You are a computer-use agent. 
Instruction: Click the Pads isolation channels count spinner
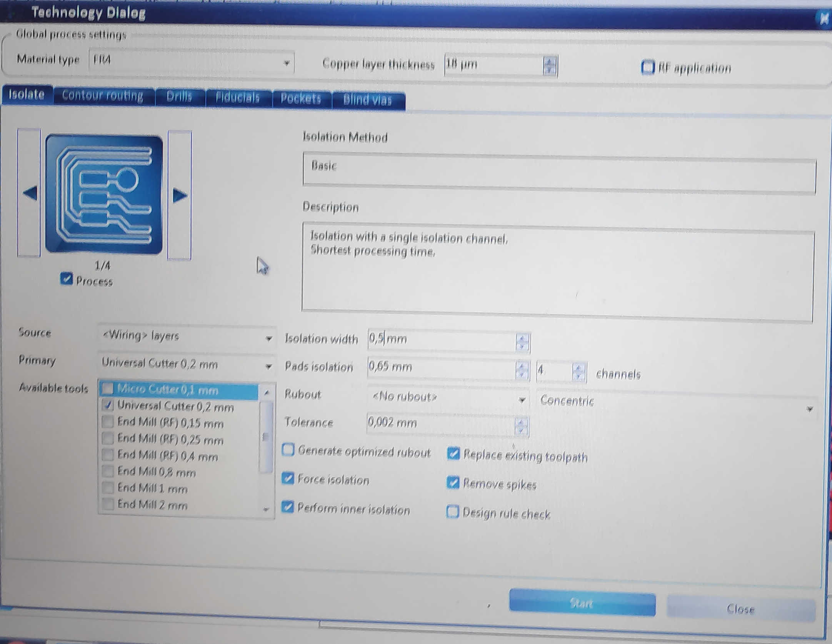578,372
